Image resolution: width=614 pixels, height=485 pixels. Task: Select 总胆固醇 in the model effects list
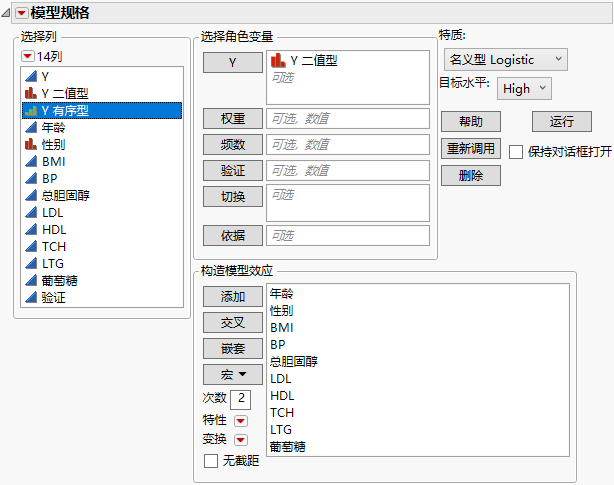(x=294, y=362)
